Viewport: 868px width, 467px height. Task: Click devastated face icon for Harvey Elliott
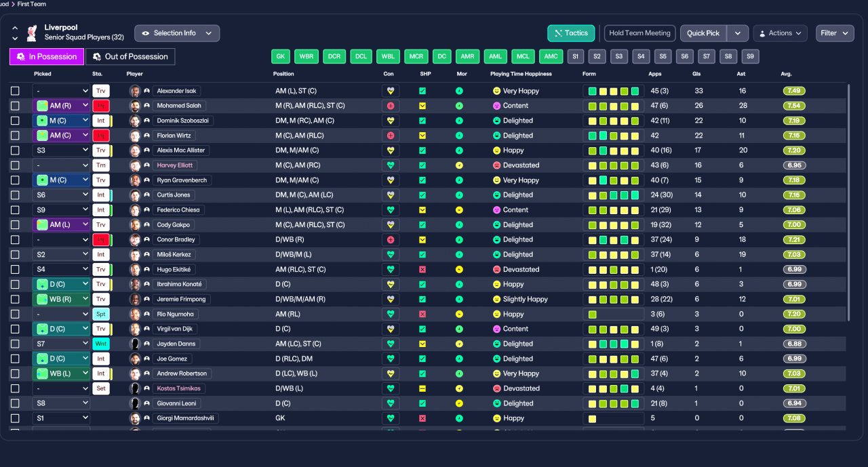coord(496,165)
